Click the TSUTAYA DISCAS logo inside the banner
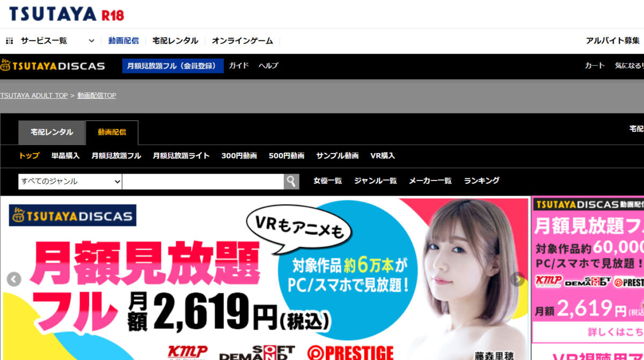 point(72,215)
